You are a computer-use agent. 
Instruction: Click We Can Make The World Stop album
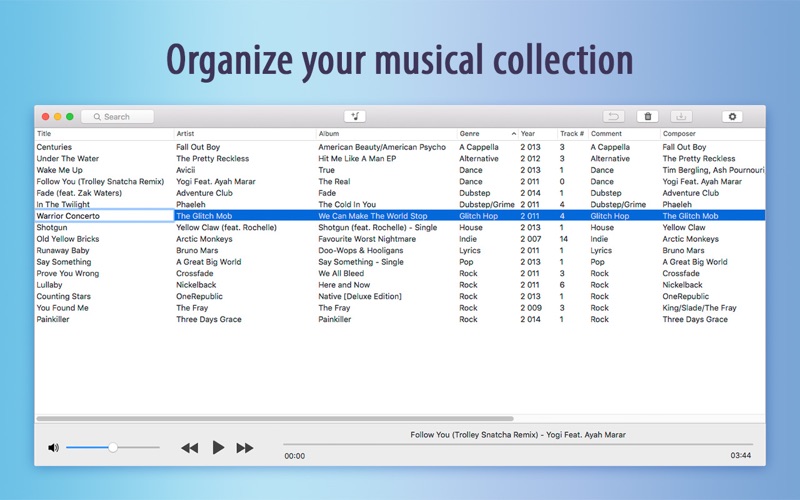click(373, 216)
